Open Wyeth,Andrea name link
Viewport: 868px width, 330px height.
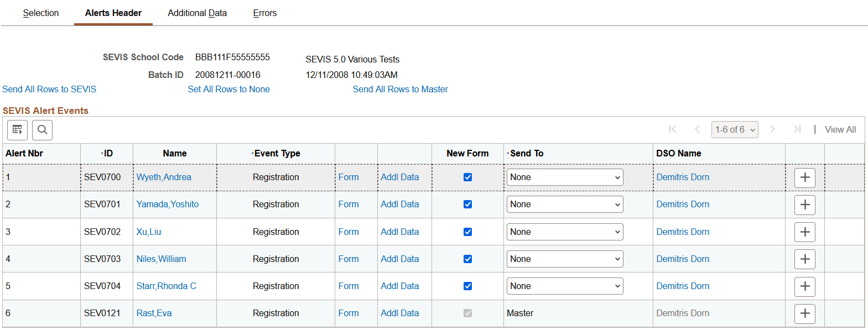pos(164,177)
